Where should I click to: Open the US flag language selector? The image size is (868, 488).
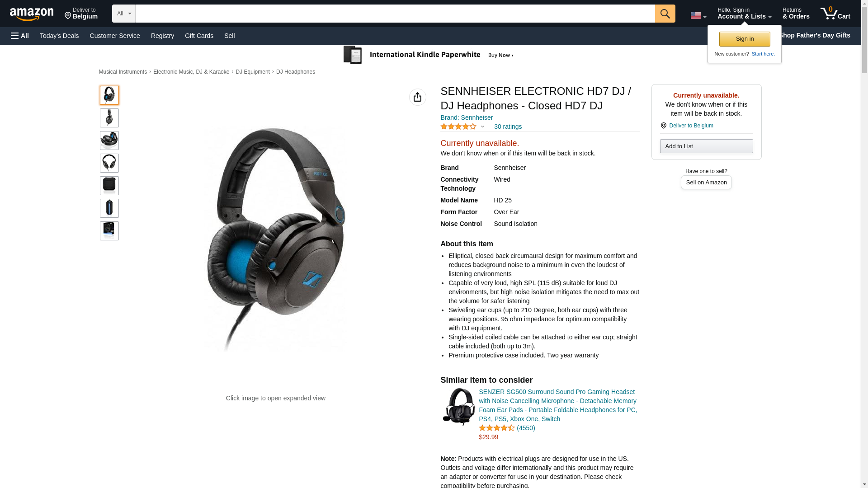pyautogui.click(x=698, y=15)
